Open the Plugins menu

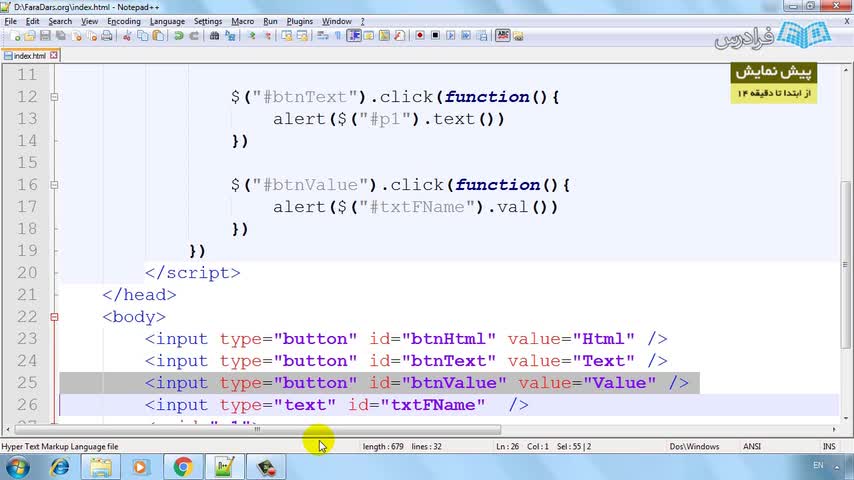click(300, 21)
